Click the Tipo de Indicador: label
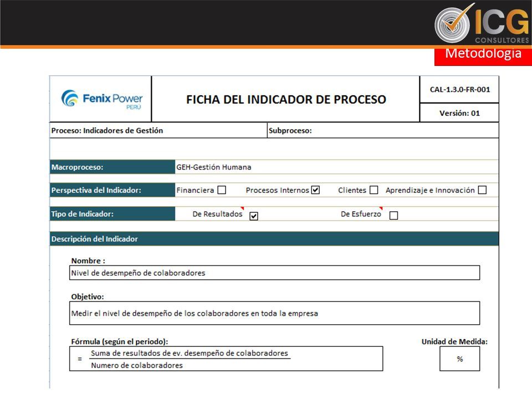 (112, 214)
